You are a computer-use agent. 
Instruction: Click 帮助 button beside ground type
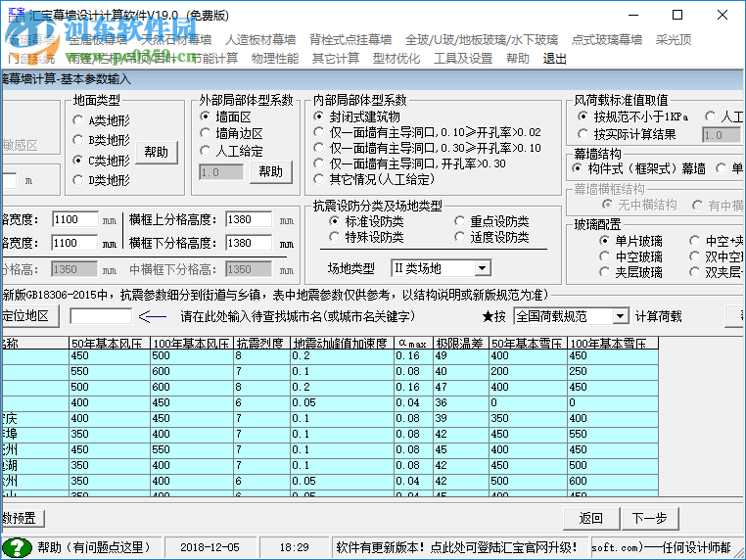coord(157,153)
